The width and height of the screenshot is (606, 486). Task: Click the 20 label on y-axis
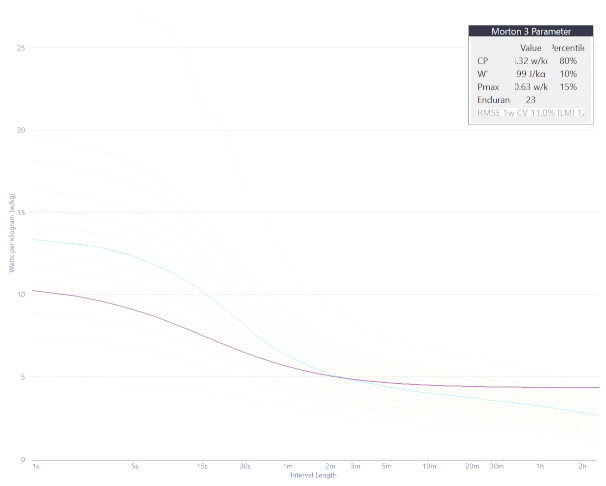click(21, 130)
